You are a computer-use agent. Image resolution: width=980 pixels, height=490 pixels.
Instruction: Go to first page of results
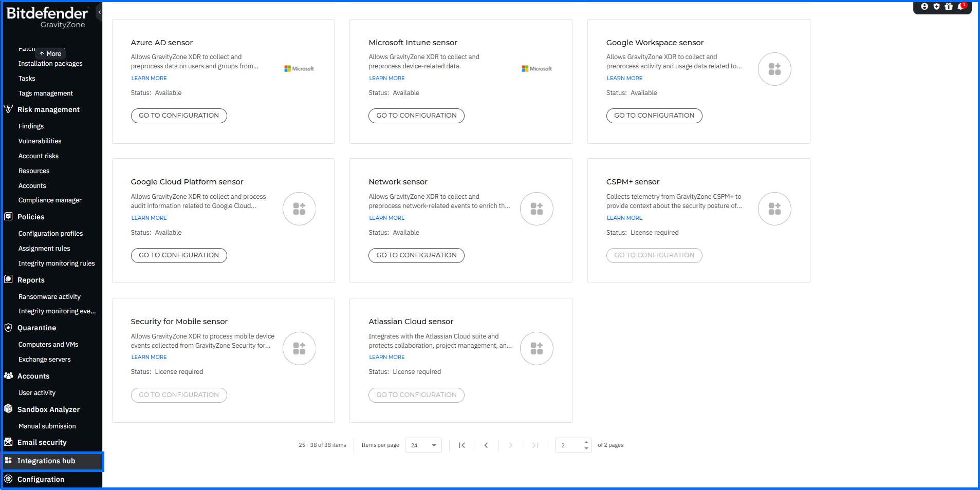tap(461, 445)
